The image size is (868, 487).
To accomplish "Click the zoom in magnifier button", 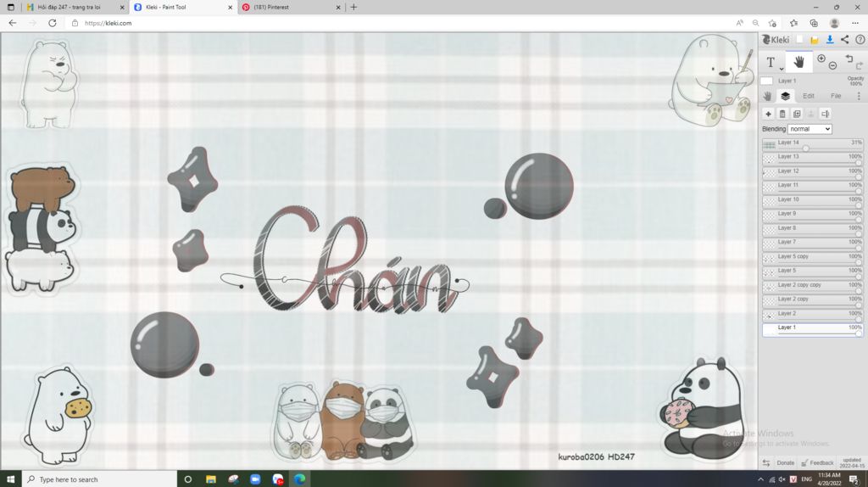I will [821, 59].
